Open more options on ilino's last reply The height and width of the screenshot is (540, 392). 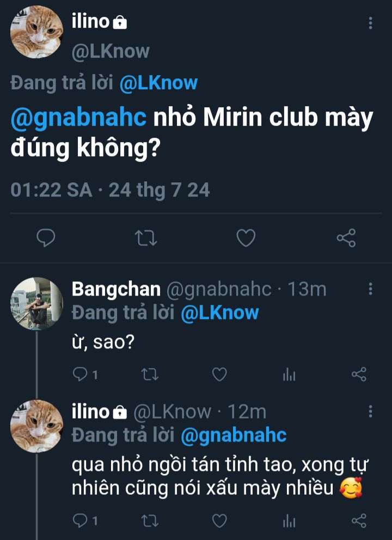click(x=370, y=412)
